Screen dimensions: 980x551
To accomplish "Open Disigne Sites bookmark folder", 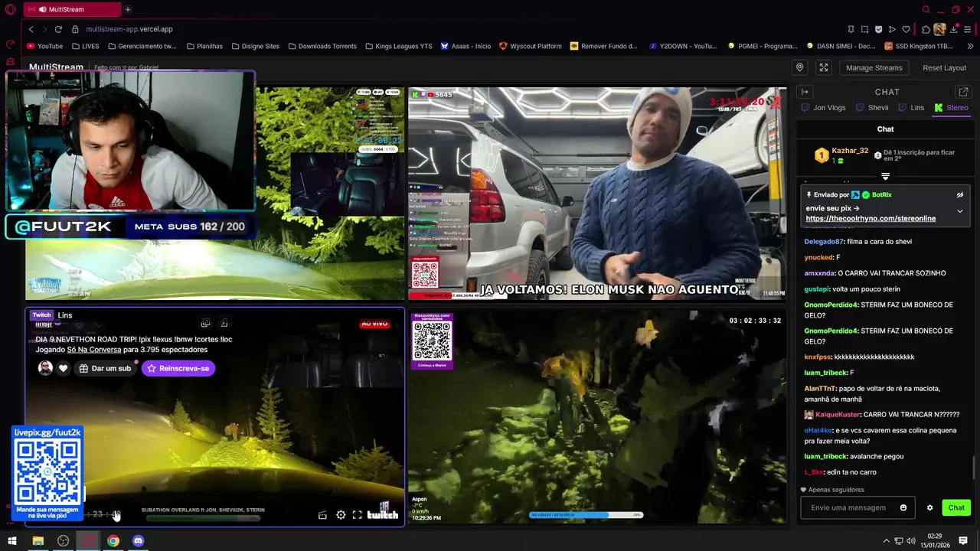I will click(x=255, y=46).
